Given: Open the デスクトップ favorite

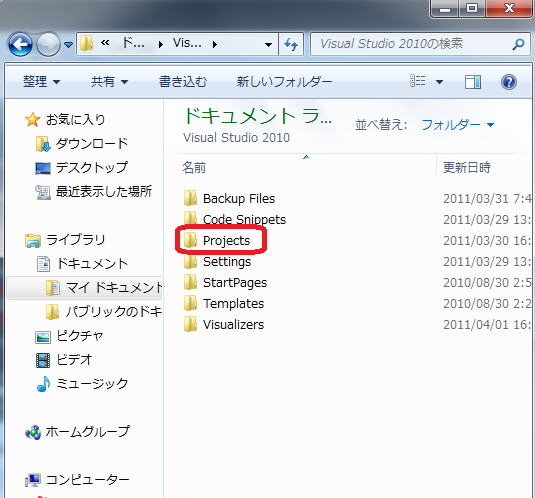Looking at the screenshot, I should 92,167.
